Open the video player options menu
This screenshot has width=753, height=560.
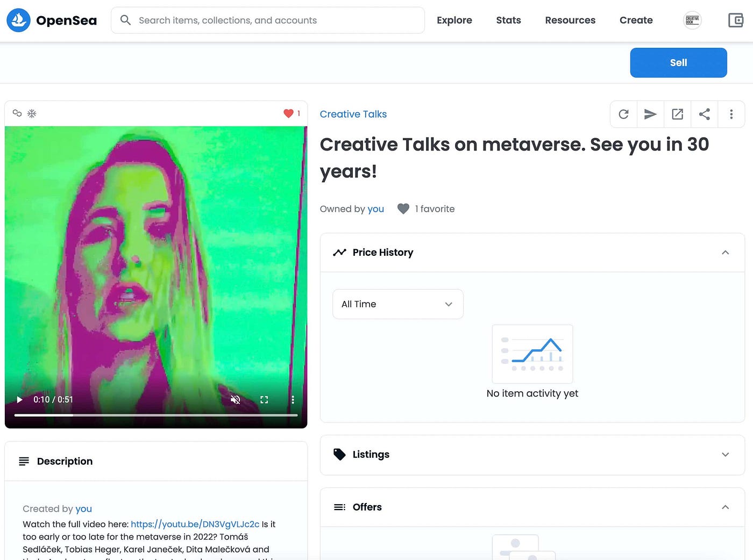(293, 400)
